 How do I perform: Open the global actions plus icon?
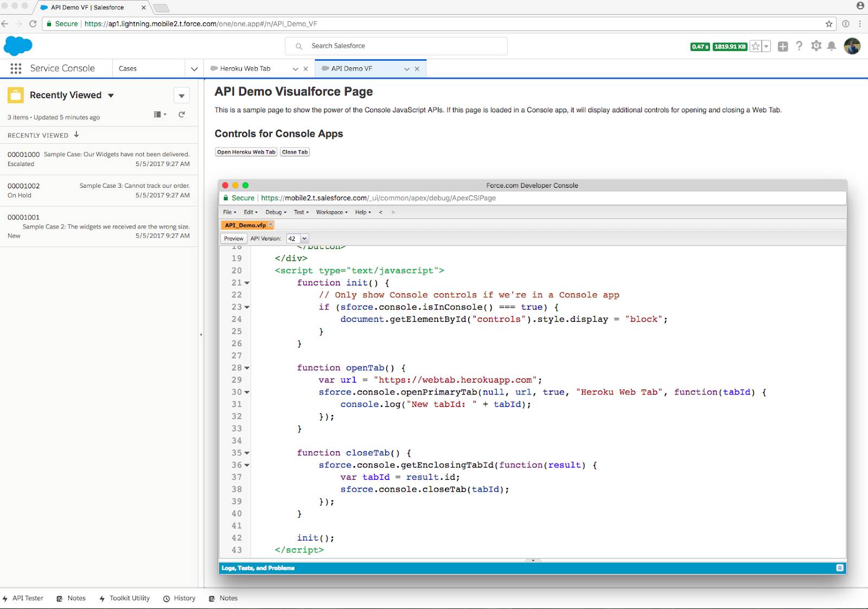pos(783,47)
